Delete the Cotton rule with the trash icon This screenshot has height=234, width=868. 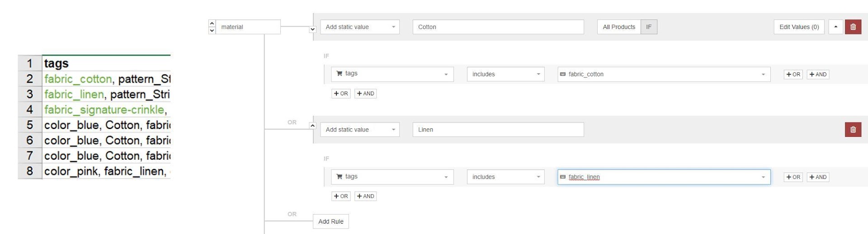[853, 27]
